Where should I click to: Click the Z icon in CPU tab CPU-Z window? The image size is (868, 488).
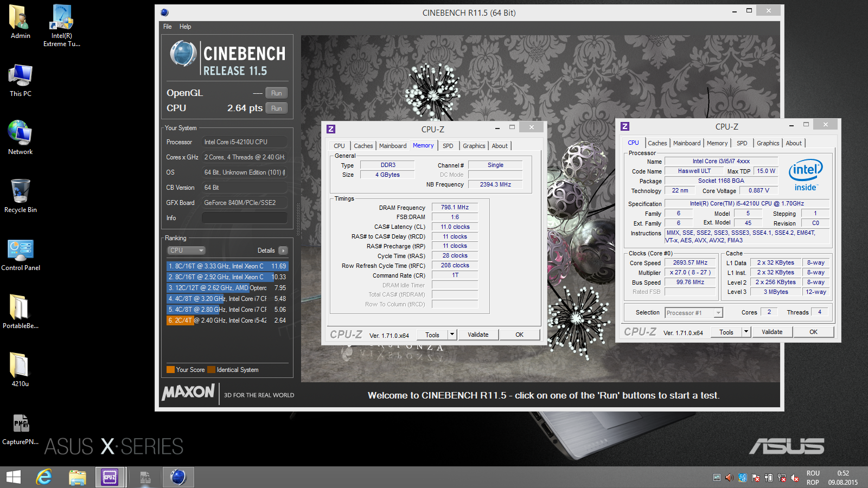pyautogui.click(x=625, y=126)
